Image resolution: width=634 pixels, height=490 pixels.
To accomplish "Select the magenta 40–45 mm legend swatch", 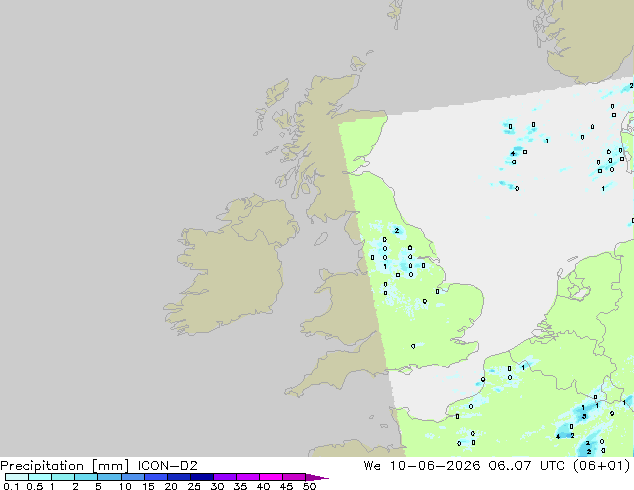I will [x=271, y=477].
